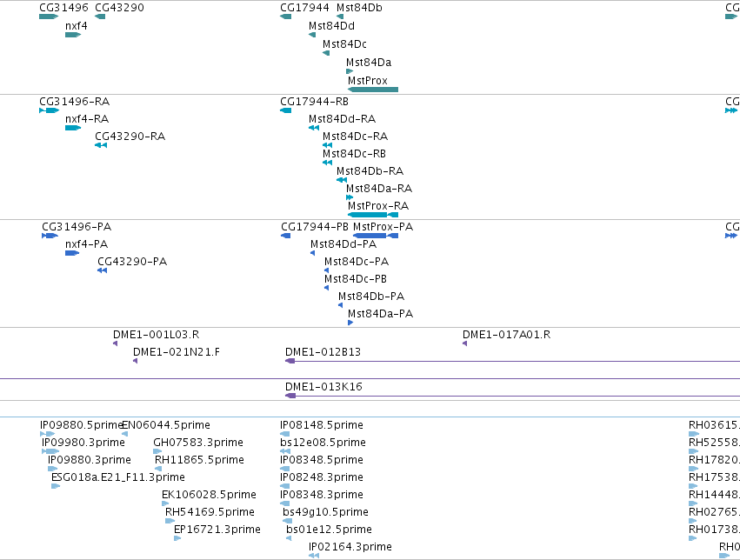This screenshot has width=740, height=560.
Task: Click the Mst84Da-PA protein label
Action: coord(380,314)
